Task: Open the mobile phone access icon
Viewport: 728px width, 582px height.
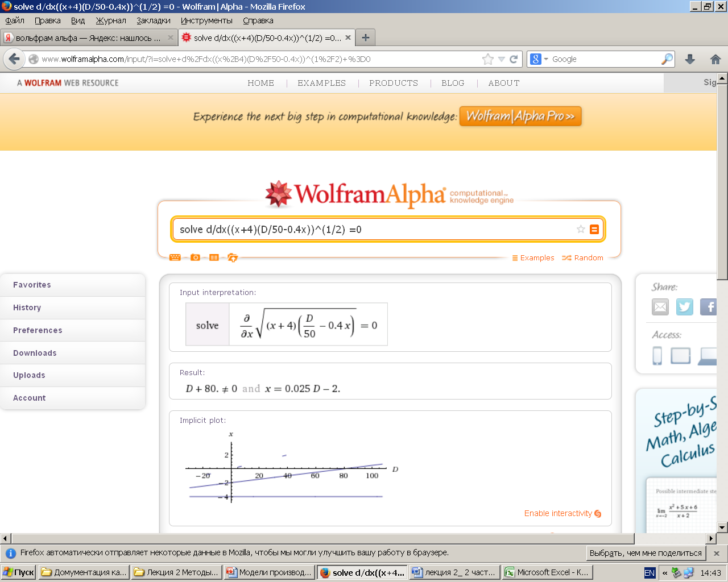Action: tap(657, 356)
